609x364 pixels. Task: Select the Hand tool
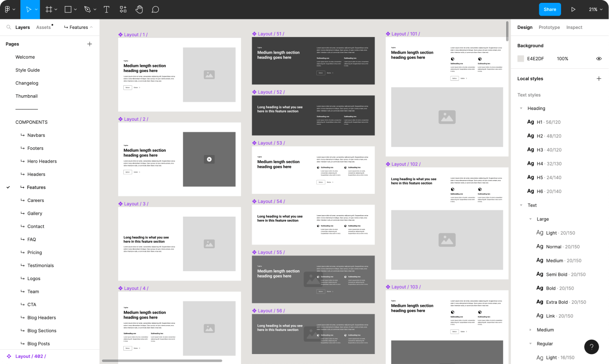139,9
